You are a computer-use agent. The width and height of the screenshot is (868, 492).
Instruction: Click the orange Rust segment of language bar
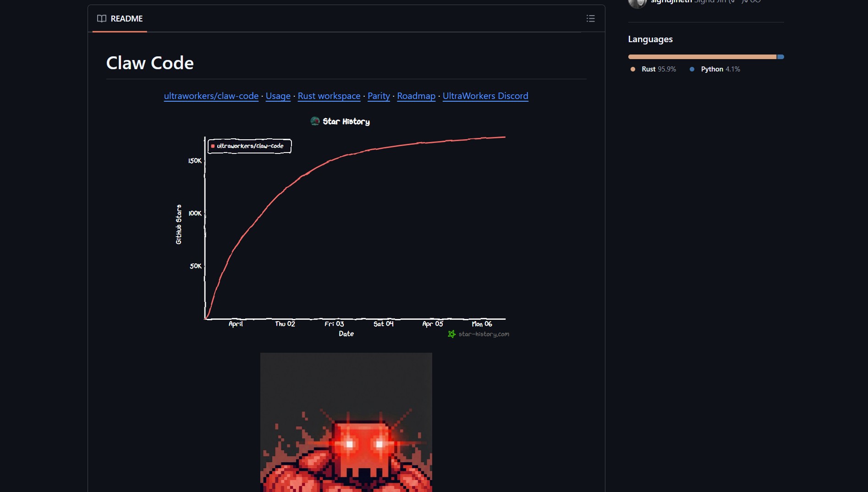click(702, 57)
